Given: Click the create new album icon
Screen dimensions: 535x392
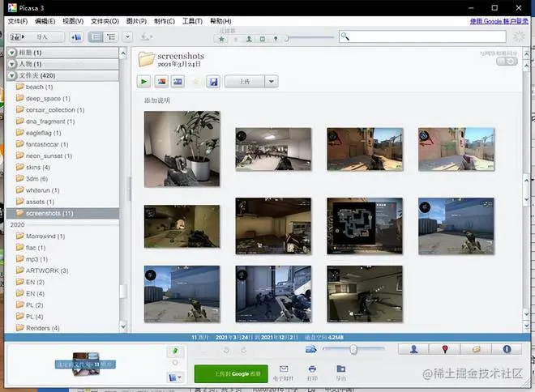Looking at the screenshot, I should (x=76, y=36).
